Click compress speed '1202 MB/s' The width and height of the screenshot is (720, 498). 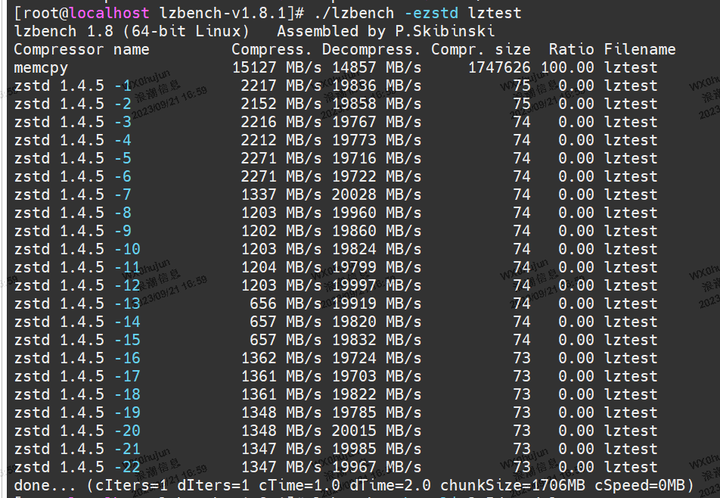[x=281, y=231]
